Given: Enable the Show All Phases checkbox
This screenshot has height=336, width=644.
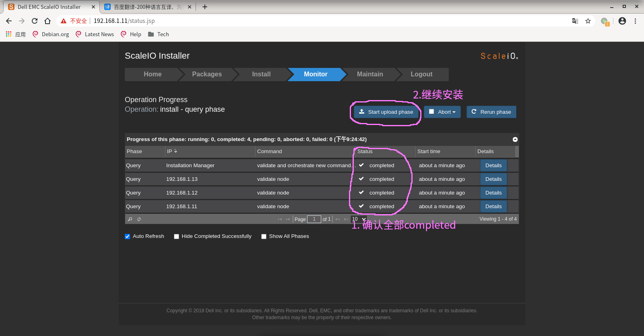Looking at the screenshot, I should [x=264, y=236].
